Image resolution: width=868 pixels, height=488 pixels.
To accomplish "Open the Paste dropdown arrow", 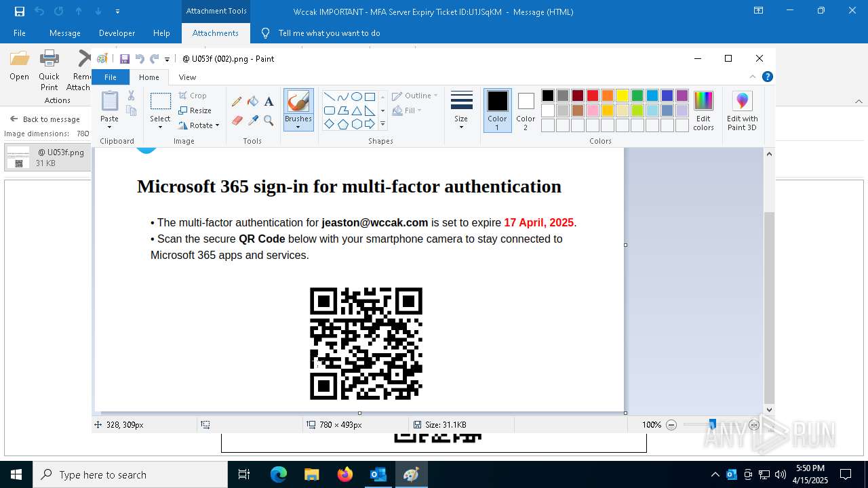I will click(109, 126).
